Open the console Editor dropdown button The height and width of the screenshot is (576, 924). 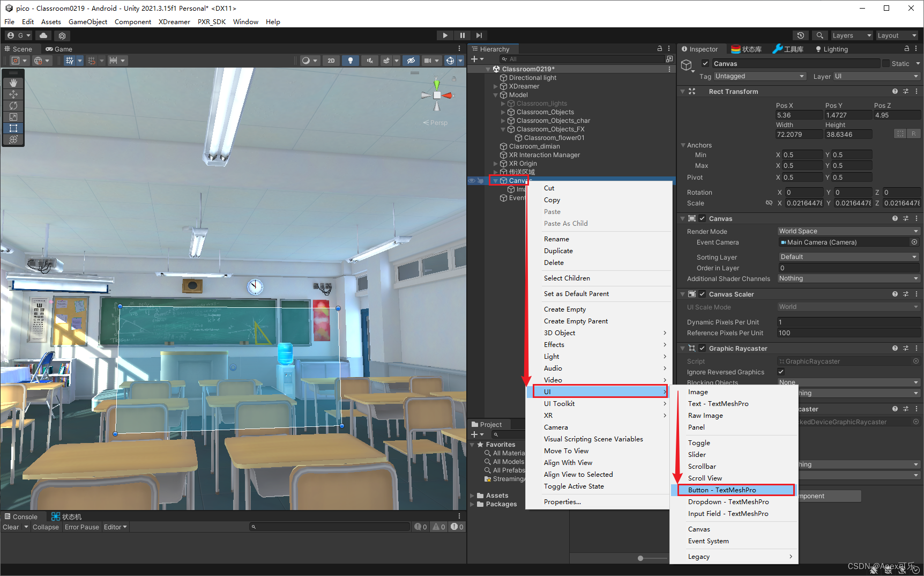115,527
